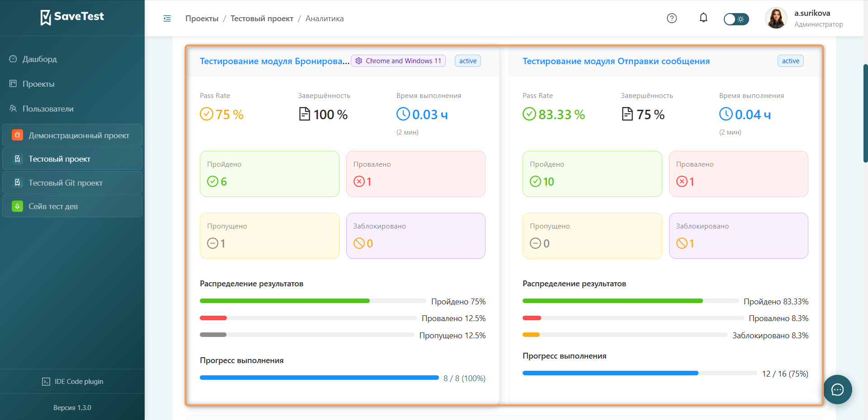Select Тестовый проект in sidebar

(x=72, y=159)
